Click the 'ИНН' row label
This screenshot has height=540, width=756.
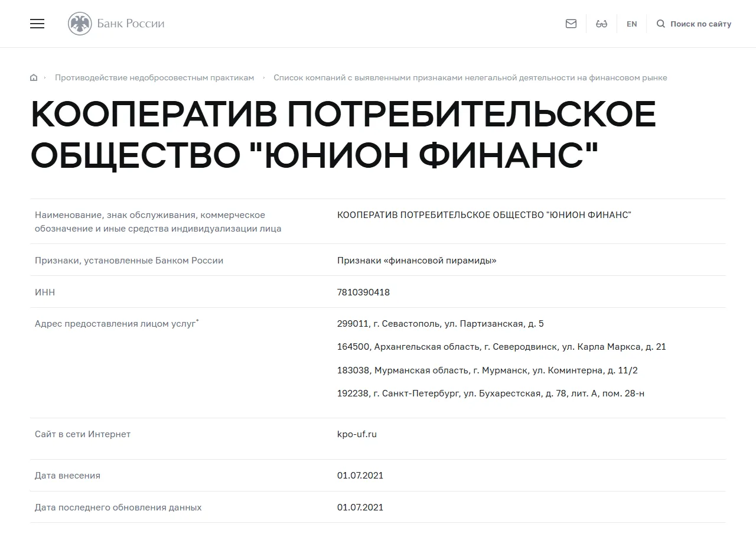coord(45,292)
